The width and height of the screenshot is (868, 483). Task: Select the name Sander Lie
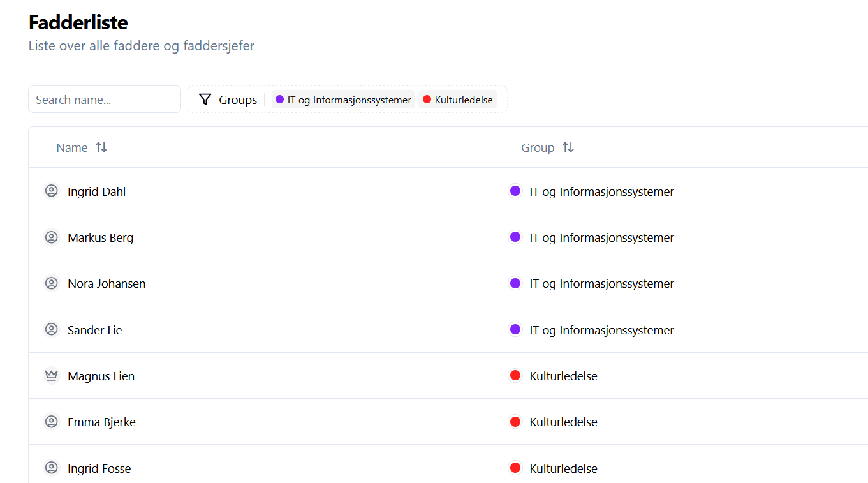point(94,330)
